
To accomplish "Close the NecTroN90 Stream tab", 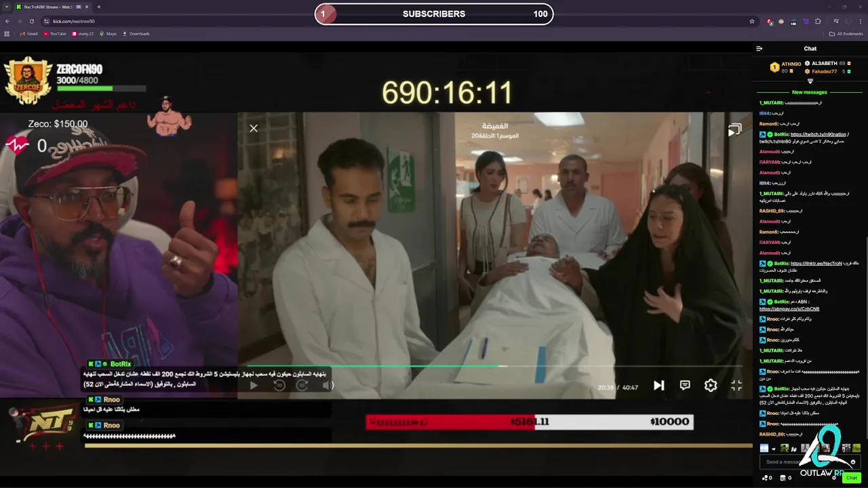I will click(x=87, y=7).
